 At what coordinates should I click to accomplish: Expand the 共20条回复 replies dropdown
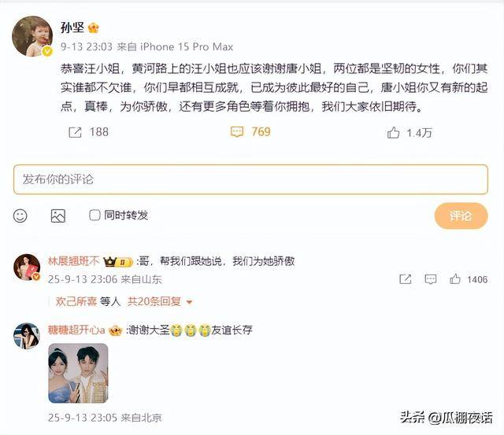click(x=160, y=301)
